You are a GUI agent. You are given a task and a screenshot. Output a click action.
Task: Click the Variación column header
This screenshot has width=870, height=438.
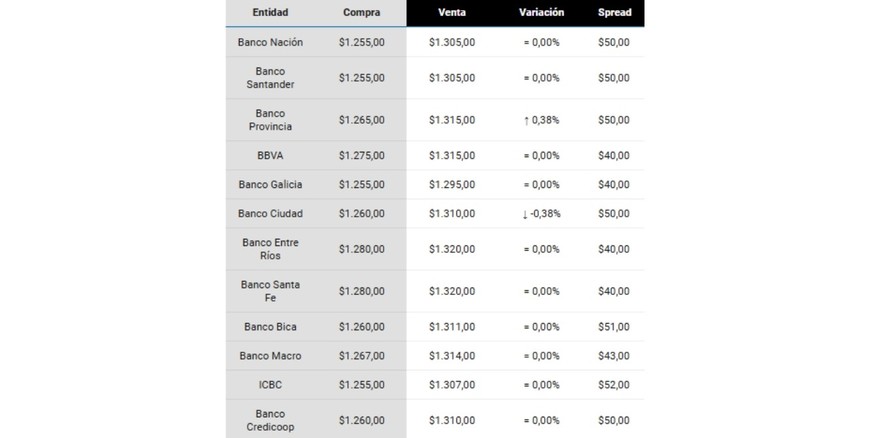tap(541, 12)
